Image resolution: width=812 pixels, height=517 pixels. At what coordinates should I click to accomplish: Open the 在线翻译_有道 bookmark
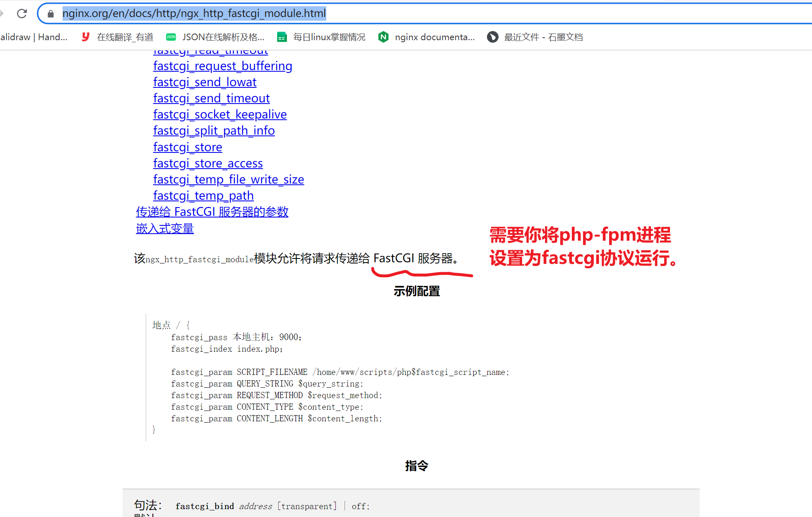click(117, 37)
